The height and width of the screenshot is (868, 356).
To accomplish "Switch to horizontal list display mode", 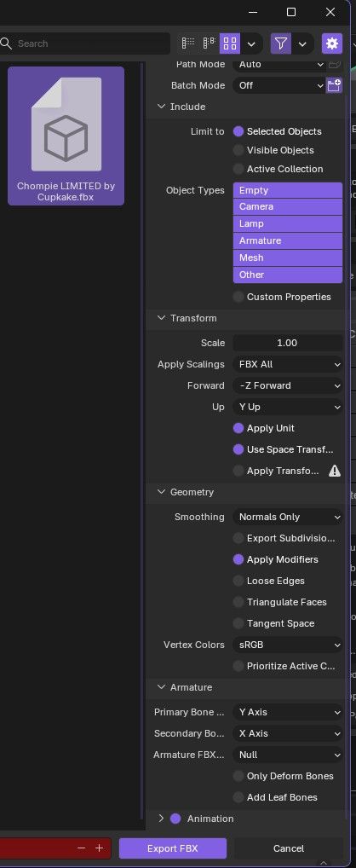I will click(209, 43).
